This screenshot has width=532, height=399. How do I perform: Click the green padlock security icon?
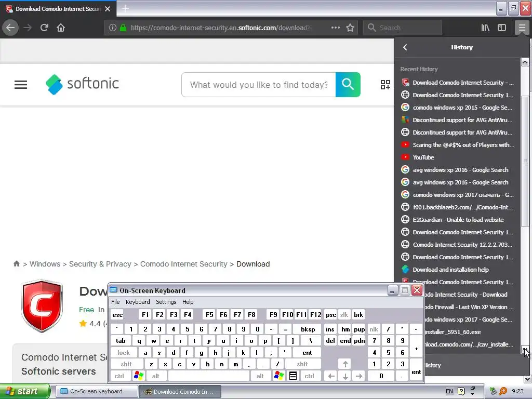pyautogui.click(x=123, y=28)
